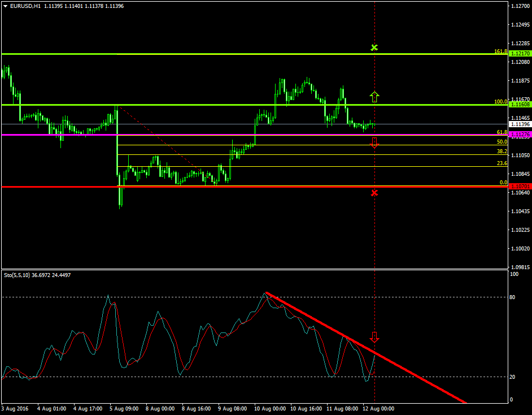Select the Fibonacci 23.6 level label
The image size is (532, 415).
pos(502,163)
